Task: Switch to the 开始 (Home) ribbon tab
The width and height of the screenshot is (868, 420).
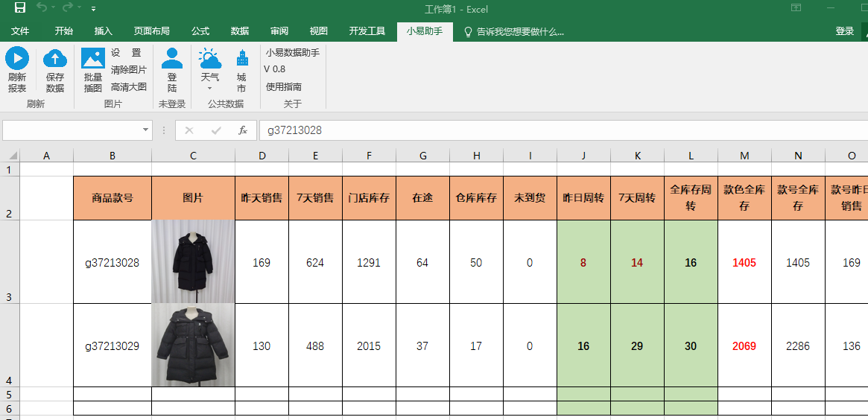Action: click(x=64, y=31)
